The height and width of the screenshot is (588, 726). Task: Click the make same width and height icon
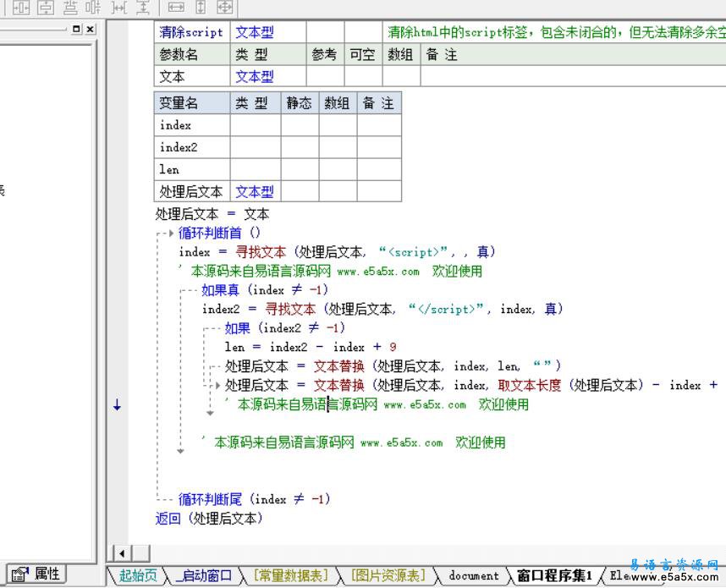point(225,8)
